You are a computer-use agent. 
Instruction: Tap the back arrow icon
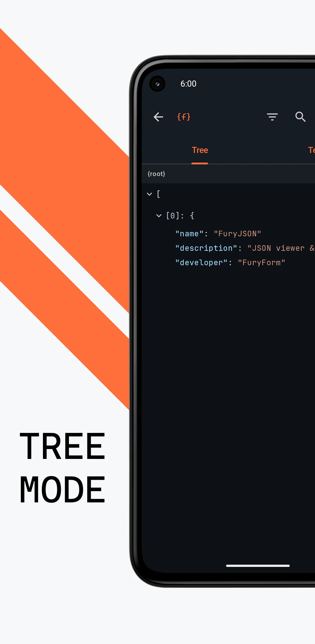click(158, 117)
